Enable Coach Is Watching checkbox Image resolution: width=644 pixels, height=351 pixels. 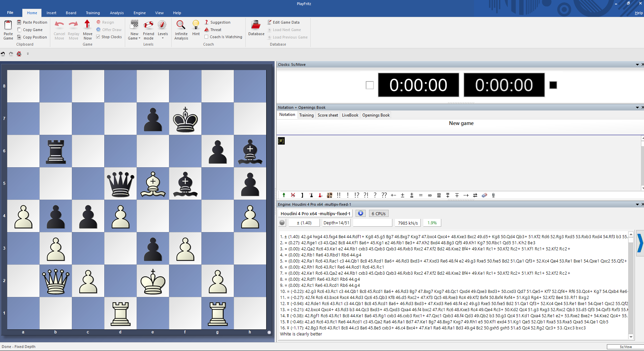click(206, 37)
